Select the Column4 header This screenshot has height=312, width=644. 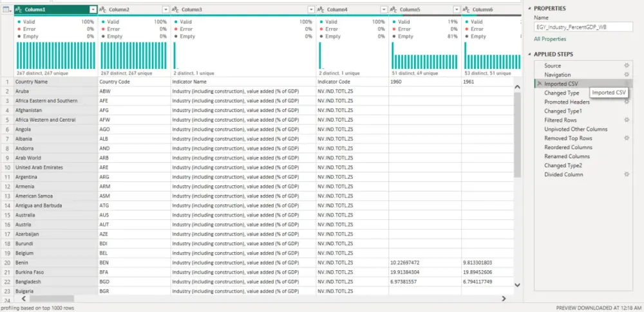coord(352,10)
